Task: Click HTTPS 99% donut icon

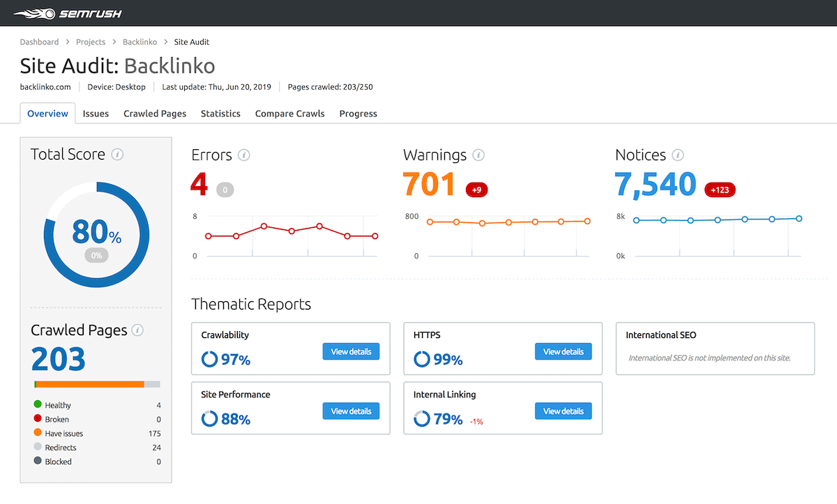Action: pyautogui.click(x=421, y=359)
